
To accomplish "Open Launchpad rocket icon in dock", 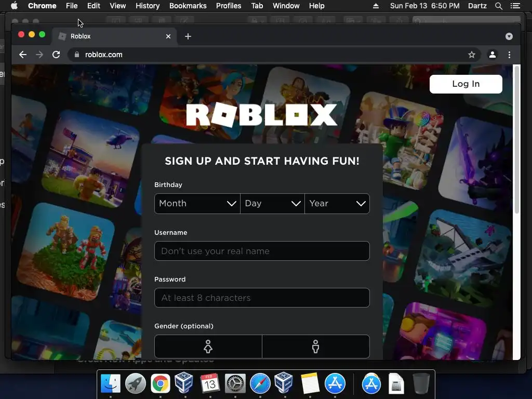I will [x=136, y=383].
